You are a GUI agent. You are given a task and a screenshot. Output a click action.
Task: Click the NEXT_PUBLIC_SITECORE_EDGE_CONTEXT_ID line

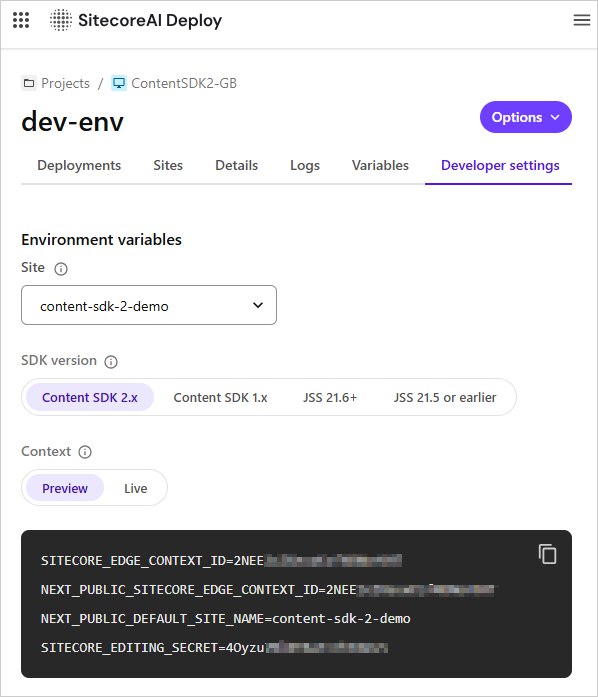point(268,589)
